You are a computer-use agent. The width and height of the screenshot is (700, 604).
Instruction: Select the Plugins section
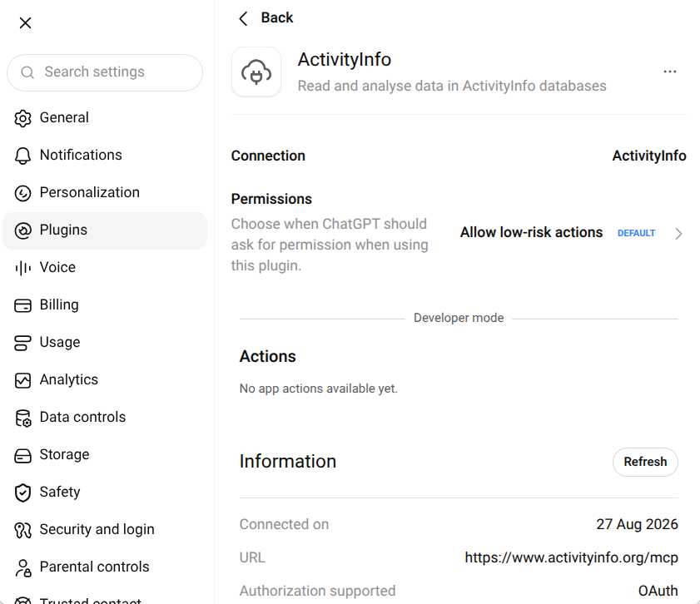pyautogui.click(x=105, y=230)
